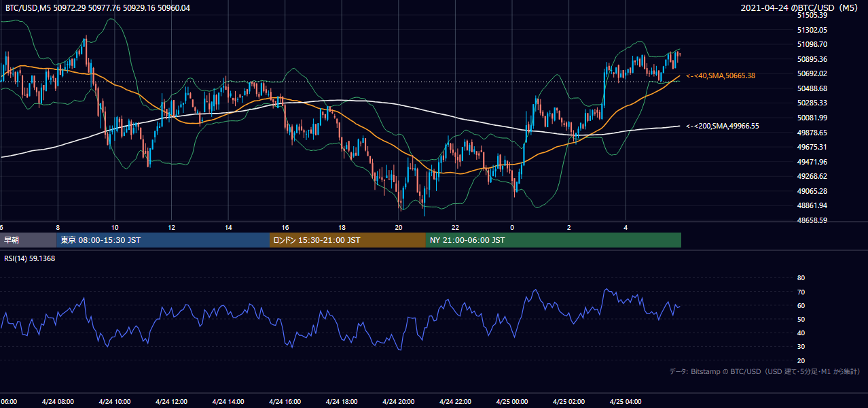Click the 4/25 02:00 date label
The width and height of the screenshot is (868, 408).
coord(568,401)
